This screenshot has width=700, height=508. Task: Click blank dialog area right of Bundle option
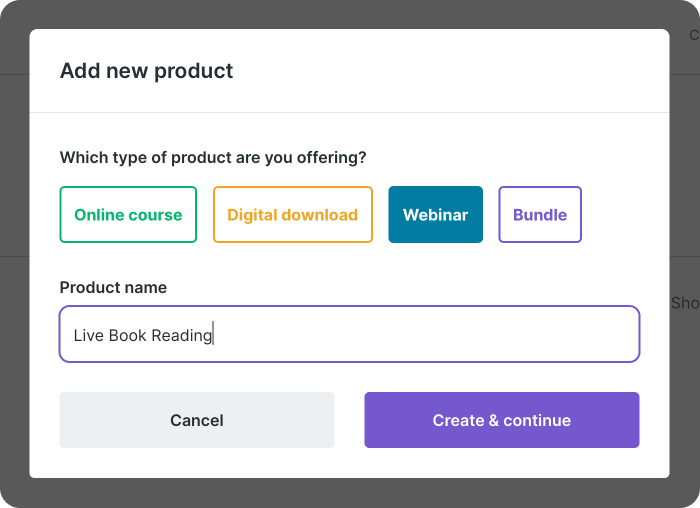tap(620, 215)
